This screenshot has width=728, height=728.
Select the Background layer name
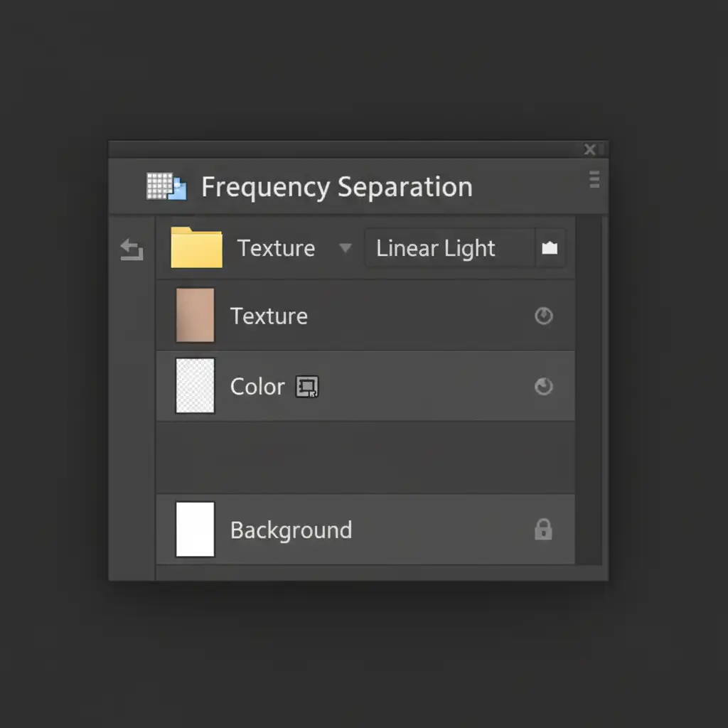(x=291, y=530)
